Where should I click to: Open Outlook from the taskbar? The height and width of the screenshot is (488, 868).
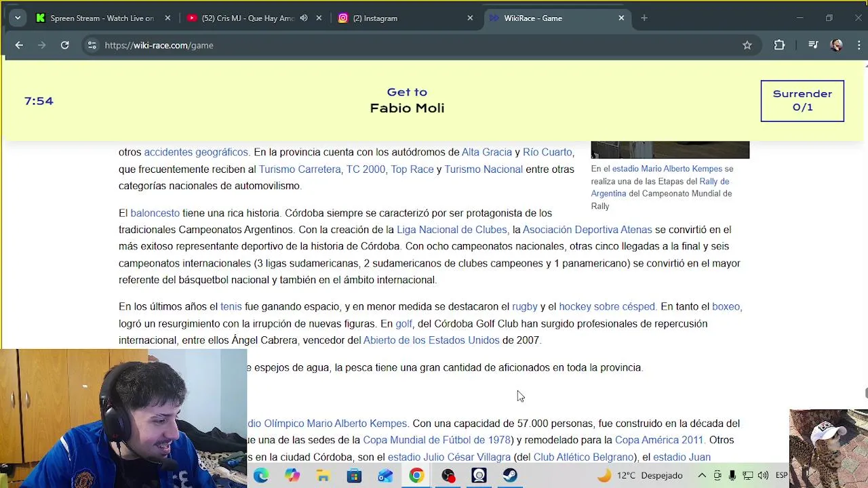pyautogui.click(x=385, y=476)
